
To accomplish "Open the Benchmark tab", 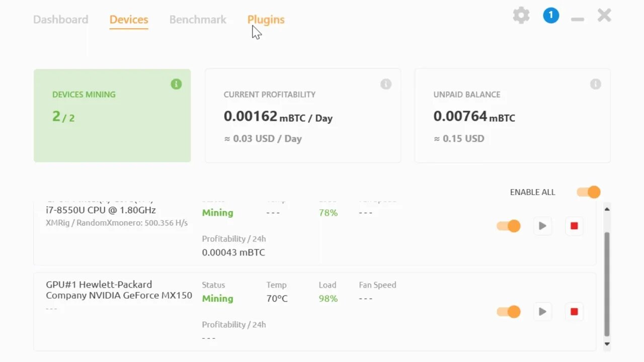I will [x=198, y=20].
